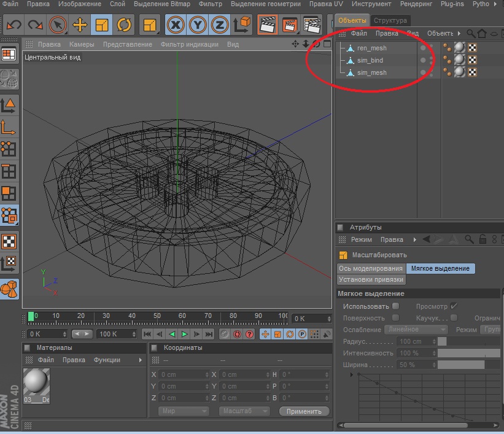
Task: Open the Масштаб dropdown in Coordinates
Action: 244,411
